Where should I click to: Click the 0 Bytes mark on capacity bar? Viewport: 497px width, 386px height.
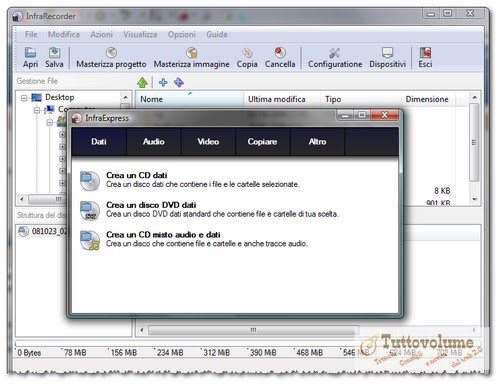(x=29, y=353)
